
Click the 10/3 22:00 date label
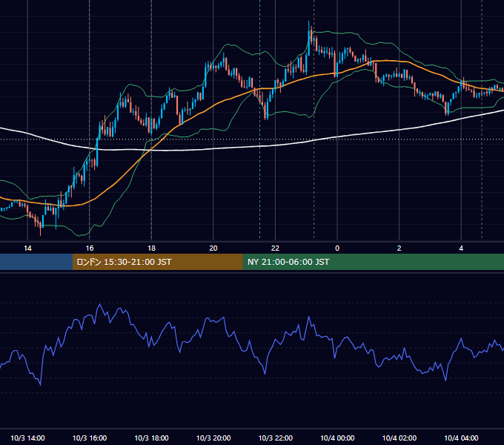pos(276,438)
